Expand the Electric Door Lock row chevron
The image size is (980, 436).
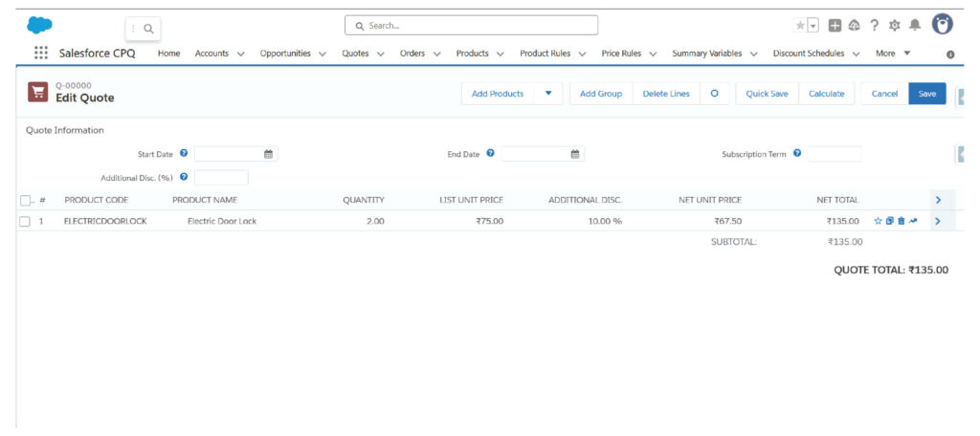[x=938, y=221]
